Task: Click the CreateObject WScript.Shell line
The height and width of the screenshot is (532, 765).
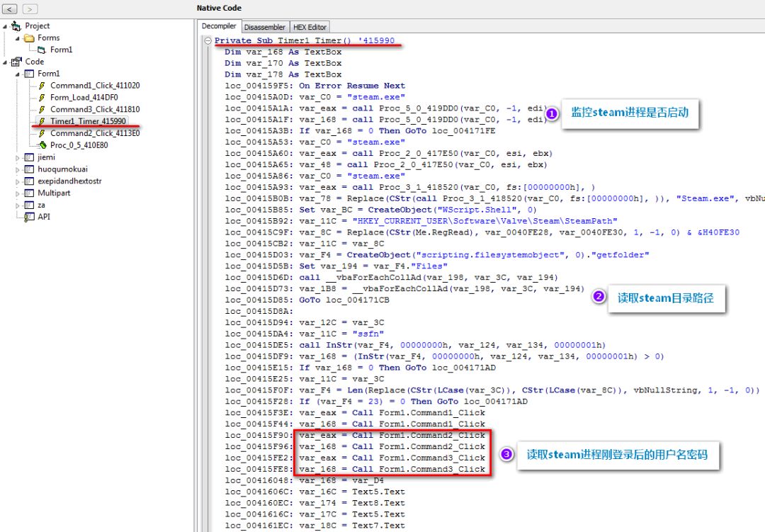Action: tap(380, 210)
